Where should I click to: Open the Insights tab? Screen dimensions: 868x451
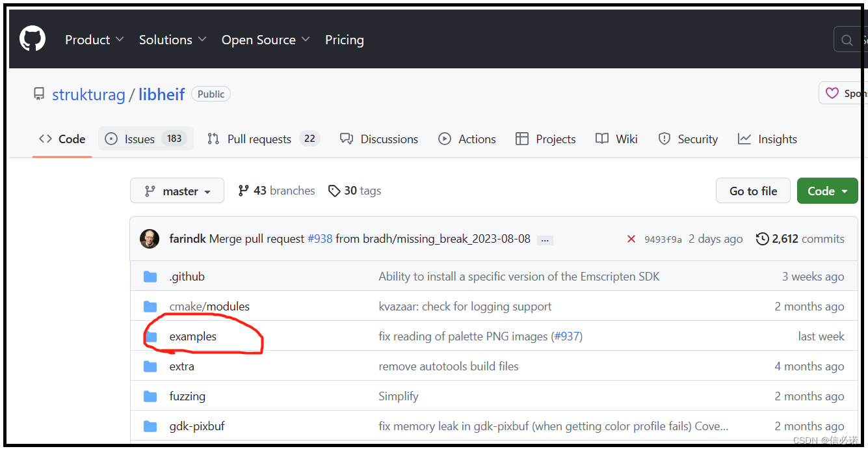click(x=767, y=139)
